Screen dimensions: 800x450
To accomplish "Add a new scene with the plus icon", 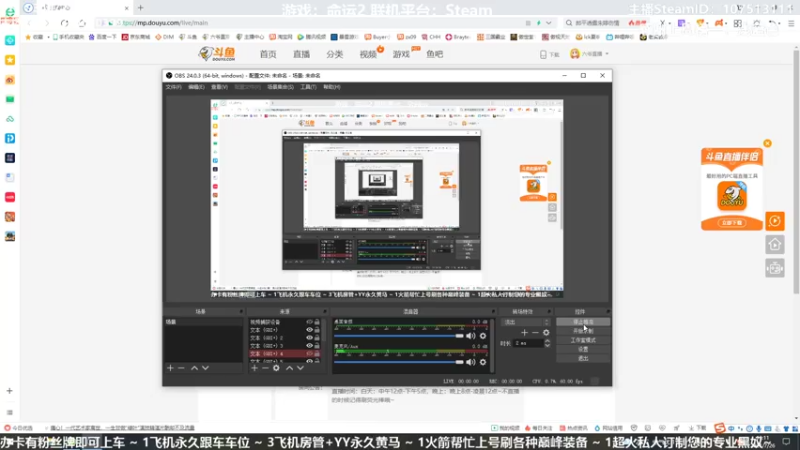I will (170, 368).
